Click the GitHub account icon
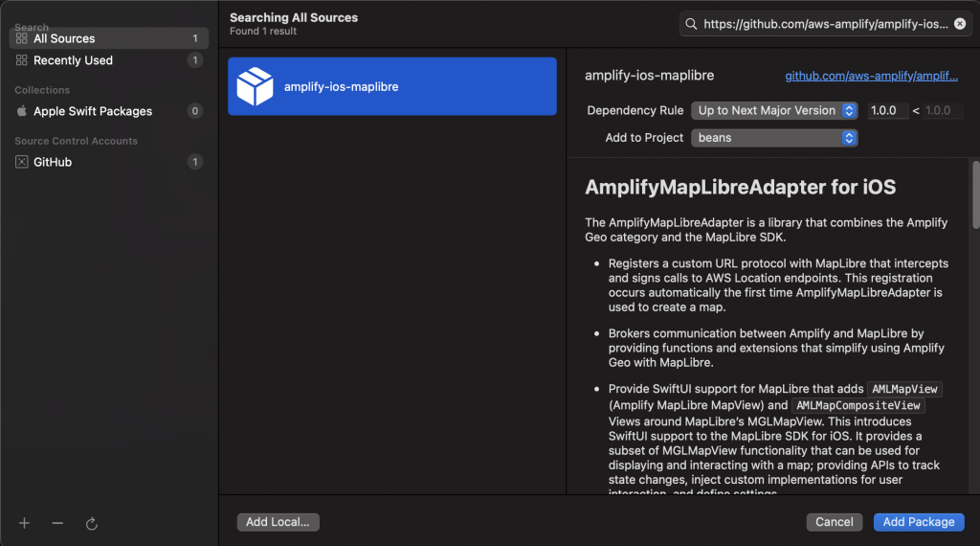 click(x=21, y=162)
